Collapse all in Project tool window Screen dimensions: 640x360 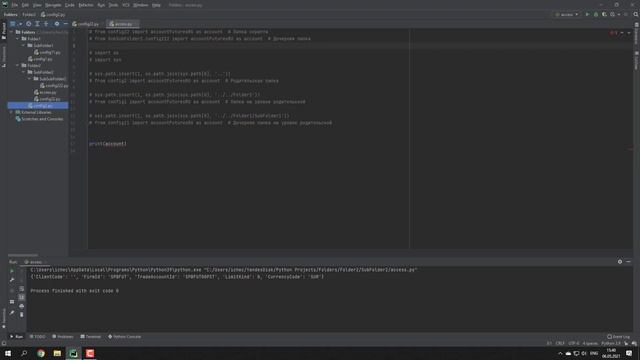pyautogui.click(x=46, y=24)
